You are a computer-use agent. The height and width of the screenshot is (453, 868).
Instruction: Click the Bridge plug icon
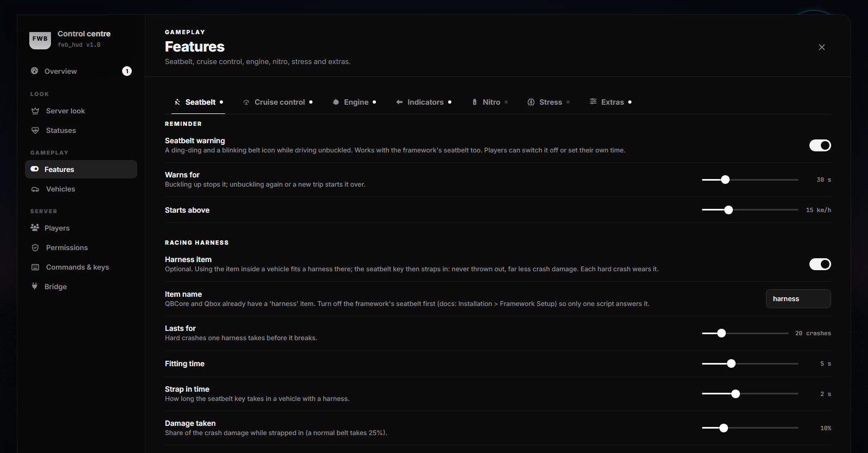click(35, 286)
